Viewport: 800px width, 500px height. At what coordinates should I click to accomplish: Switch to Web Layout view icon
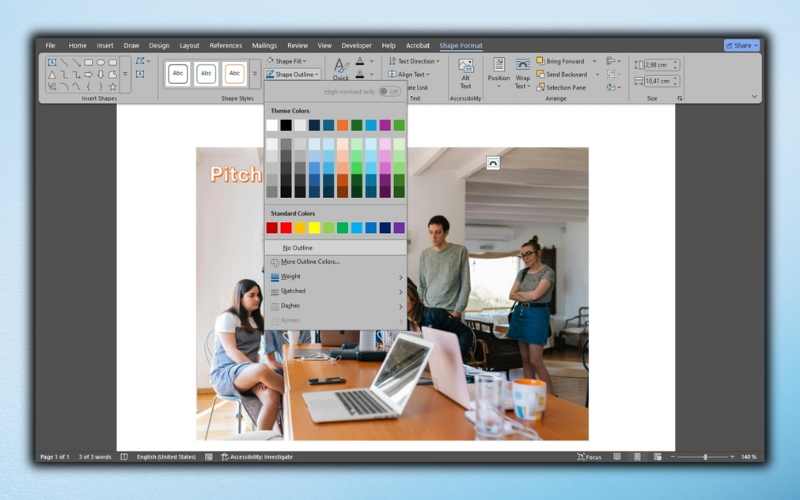tap(658, 457)
